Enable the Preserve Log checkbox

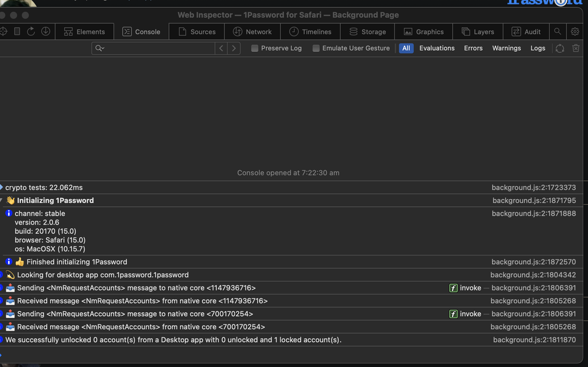point(255,48)
